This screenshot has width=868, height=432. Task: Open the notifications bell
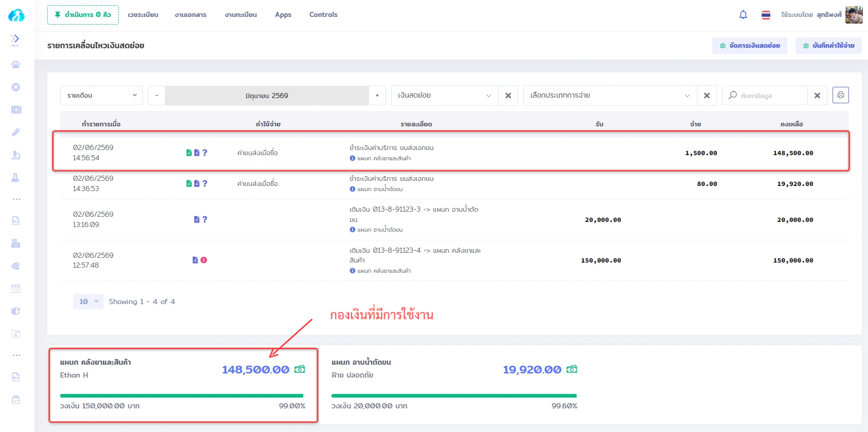(x=743, y=15)
